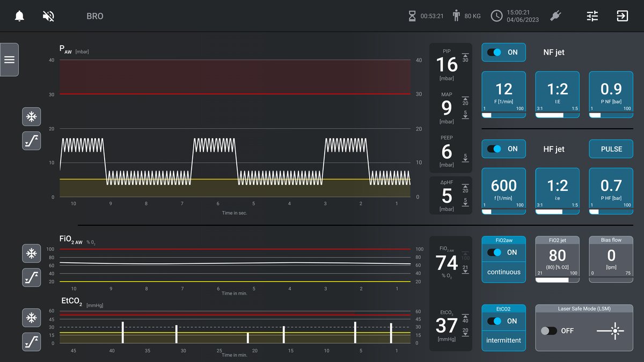The height and width of the screenshot is (362, 644).
Task: Click the NF jet label
Action: [x=554, y=53]
